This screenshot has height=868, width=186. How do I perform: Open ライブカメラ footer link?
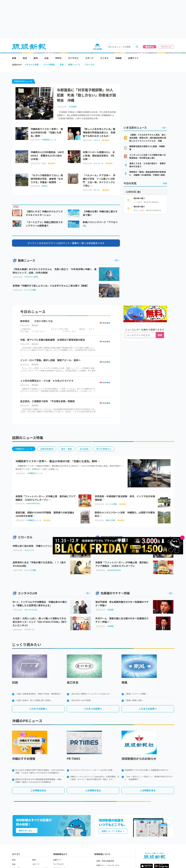(58, 864)
